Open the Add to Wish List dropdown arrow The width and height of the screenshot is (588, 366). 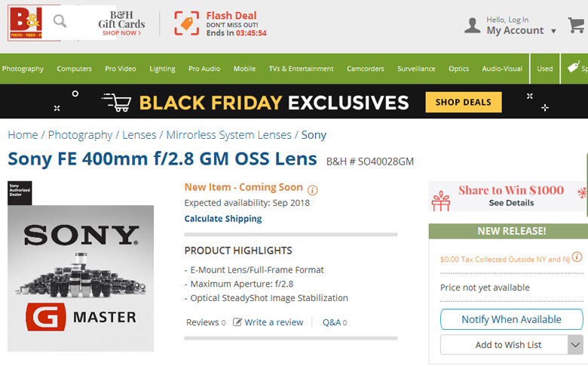pyautogui.click(x=574, y=345)
